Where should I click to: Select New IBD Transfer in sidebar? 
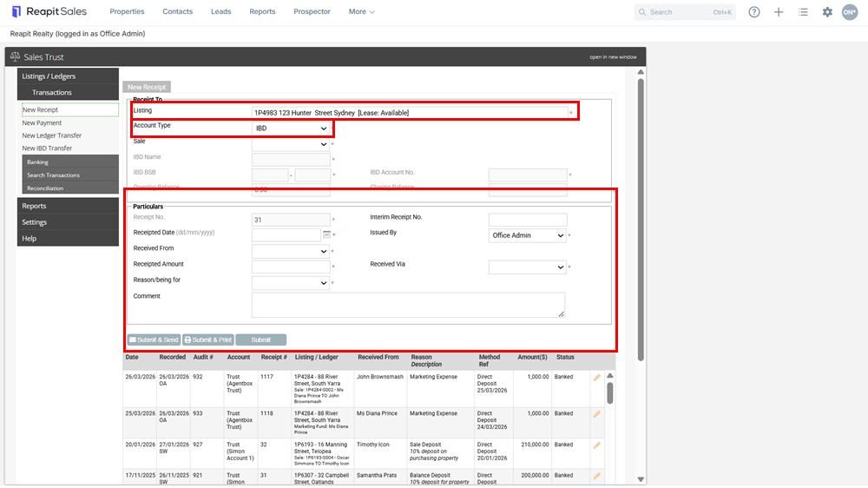[x=47, y=148]
